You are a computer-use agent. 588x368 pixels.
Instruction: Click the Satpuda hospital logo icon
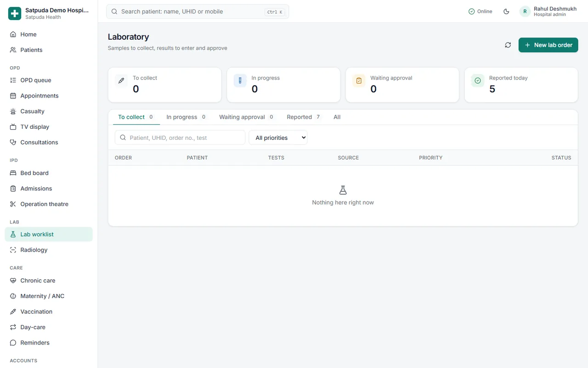point(15,14)
